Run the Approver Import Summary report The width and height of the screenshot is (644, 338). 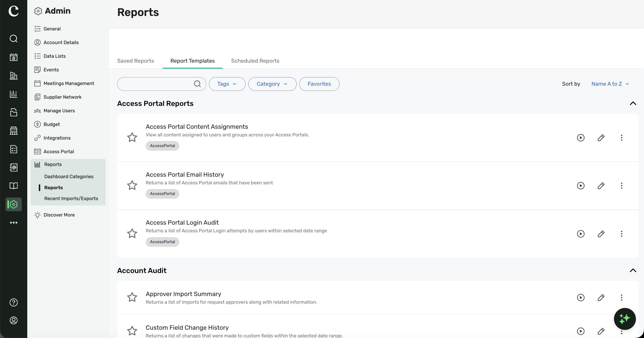[x=581, y=297]
